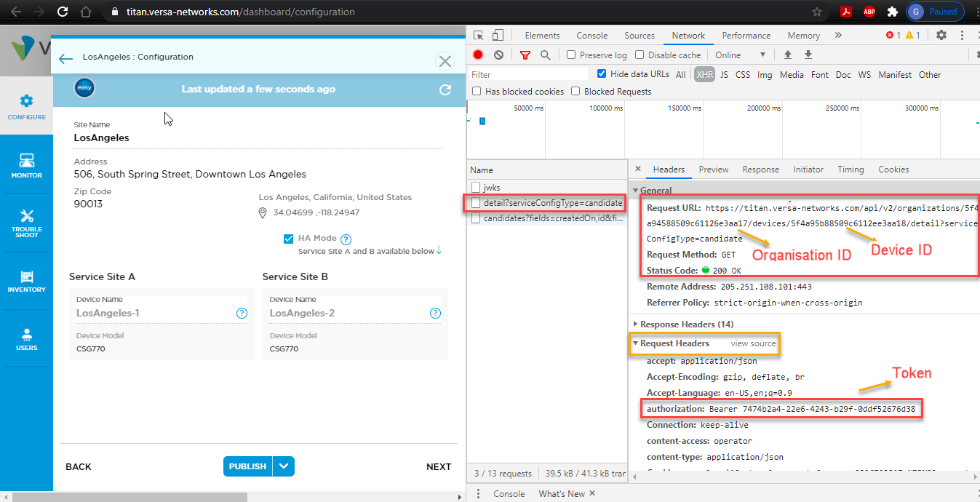Click the network Filter text field
Viewport: 980px width, 502px height.
[x=528, y=74]
